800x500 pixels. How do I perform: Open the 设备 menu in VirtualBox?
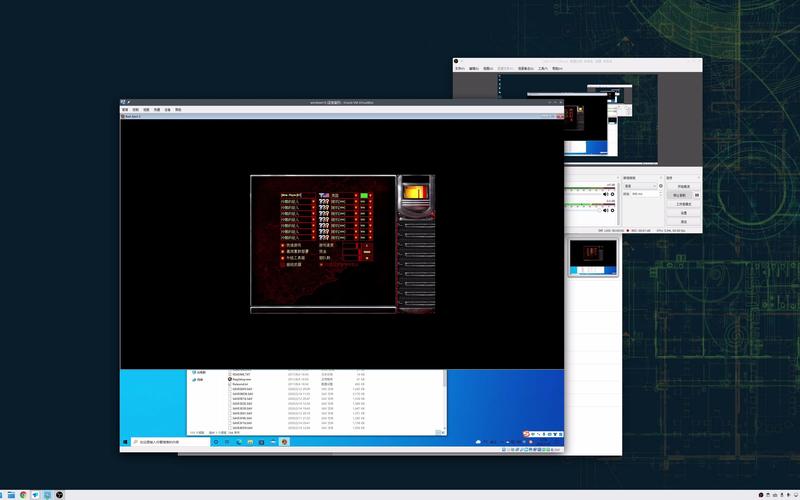168,109
